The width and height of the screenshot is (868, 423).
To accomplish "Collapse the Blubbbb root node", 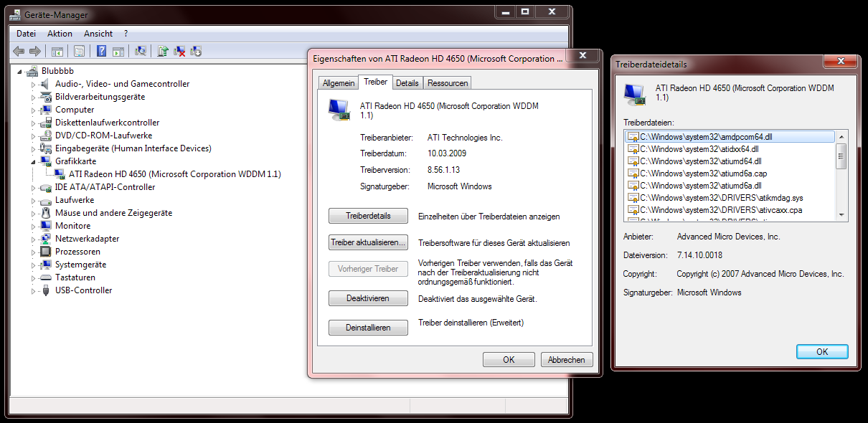I will (19, 71).
